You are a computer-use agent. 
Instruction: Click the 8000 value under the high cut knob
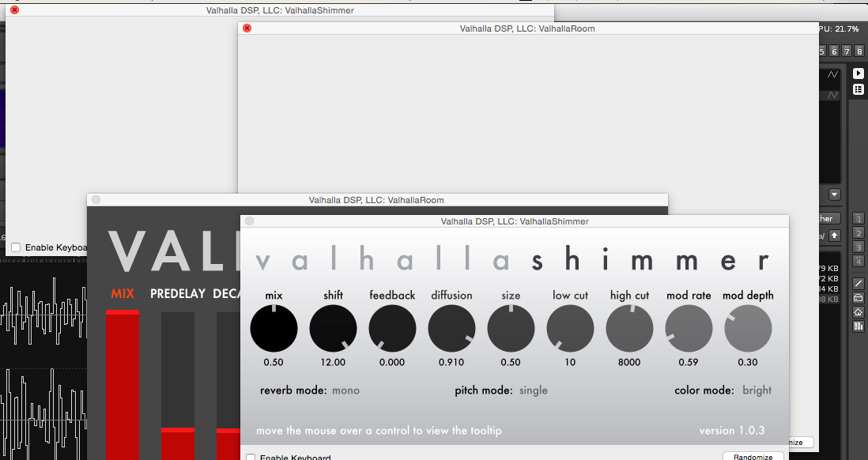click(629, 362)
